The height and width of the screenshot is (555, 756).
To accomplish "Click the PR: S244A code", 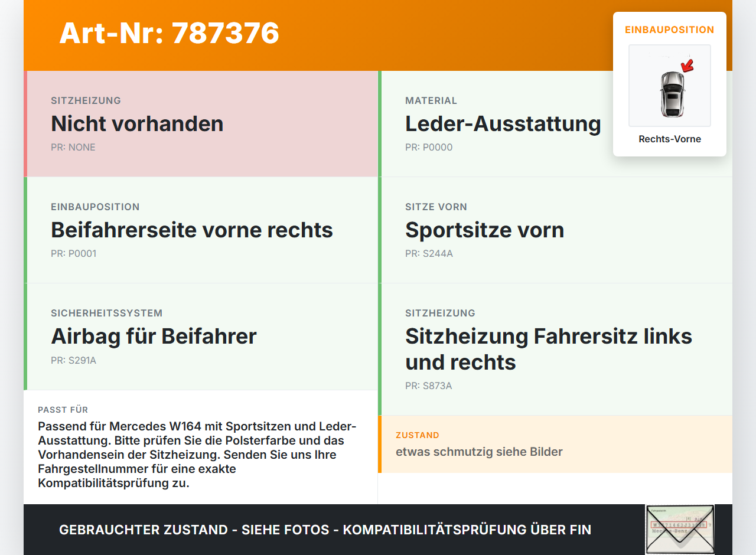I will tap(429, 254).
